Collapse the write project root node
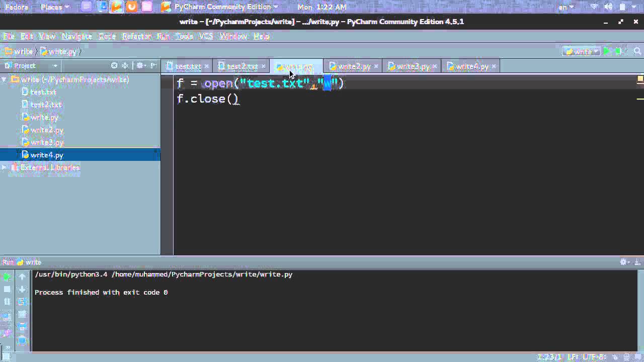 coord(5,79)
